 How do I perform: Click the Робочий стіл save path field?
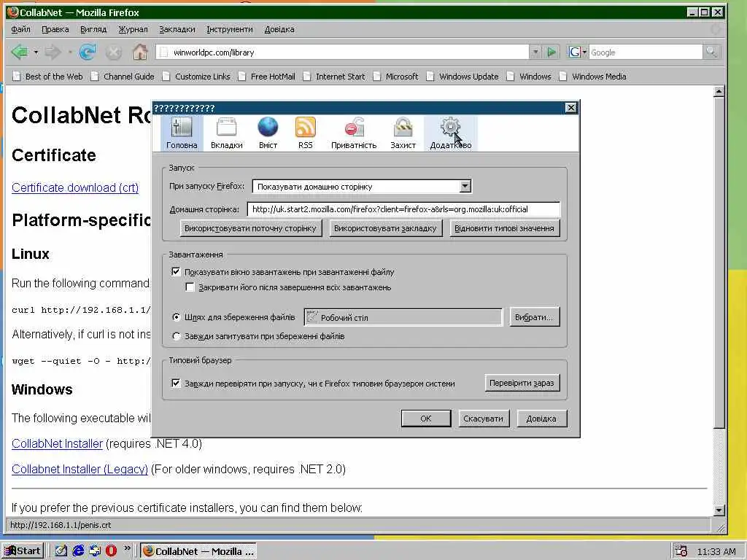403,317
